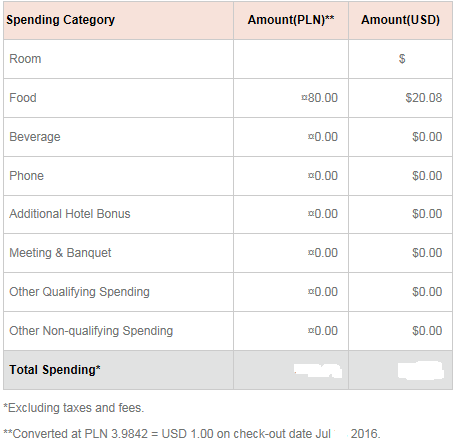The image size is (459, 441).
Task: Click the Amount(USD) column header
Action: coord(400,20)
